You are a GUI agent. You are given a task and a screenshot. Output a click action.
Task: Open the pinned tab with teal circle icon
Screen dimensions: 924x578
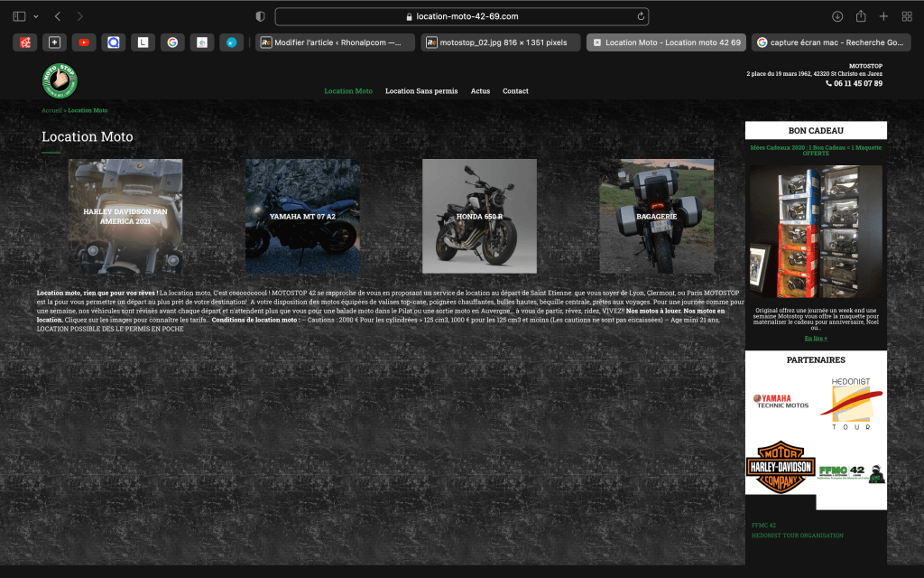click(232, 42)
